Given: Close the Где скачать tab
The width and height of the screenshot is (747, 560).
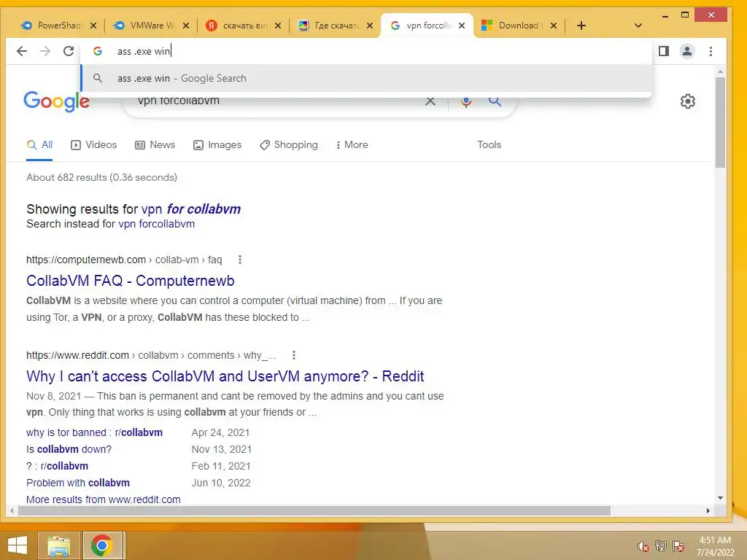Looking at the screenshot, I should [x=370, y=26].
